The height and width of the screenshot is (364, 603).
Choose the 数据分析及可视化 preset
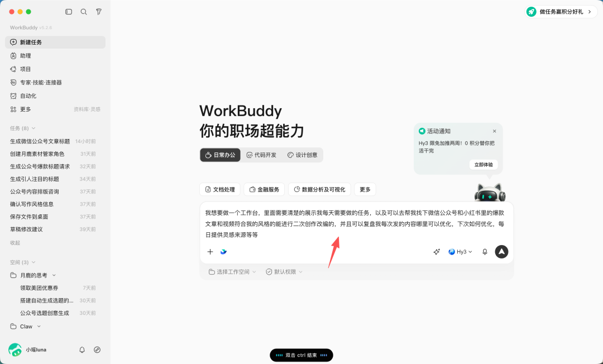click(319, 189)
